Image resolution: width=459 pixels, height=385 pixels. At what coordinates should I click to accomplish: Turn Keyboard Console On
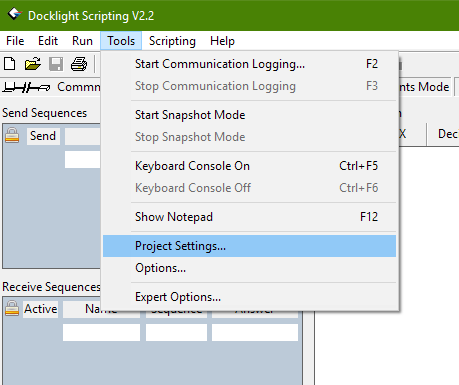pos(249,166)
